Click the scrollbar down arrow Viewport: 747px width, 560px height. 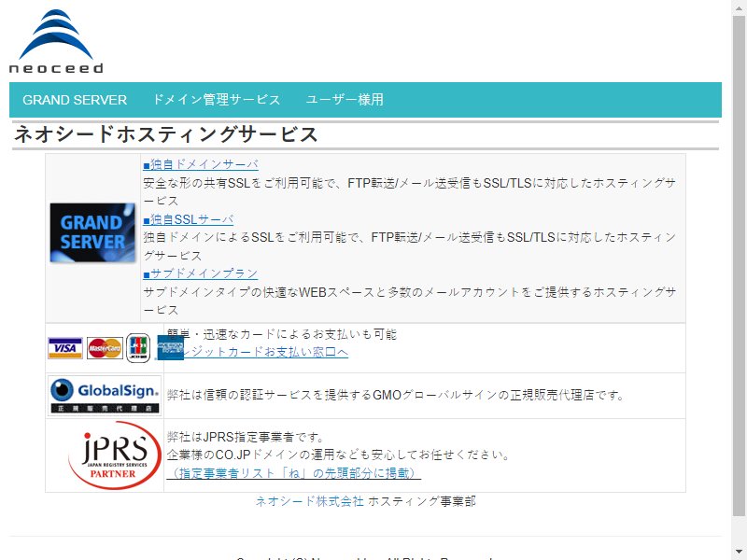tap(739, 553)
